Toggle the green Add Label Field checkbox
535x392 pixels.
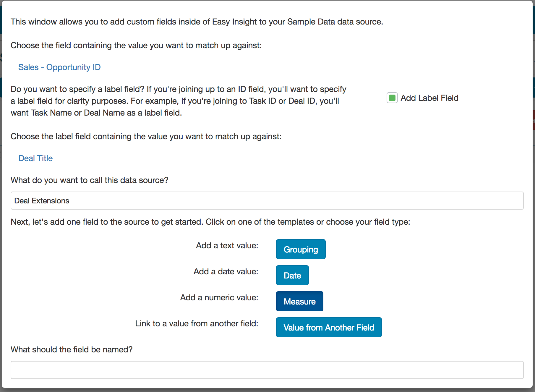tap(392, 98)
